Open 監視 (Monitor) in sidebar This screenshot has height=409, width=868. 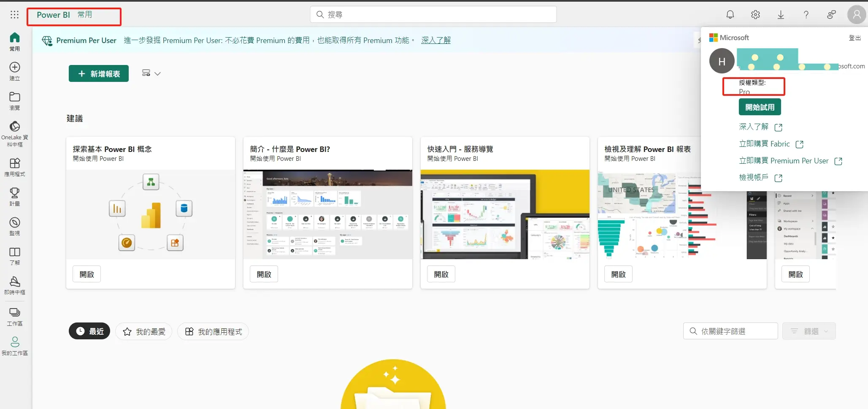click(15, 226)
